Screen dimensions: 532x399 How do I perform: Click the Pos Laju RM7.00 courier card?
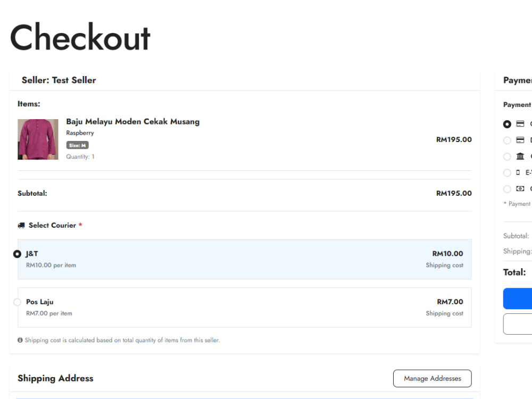245,307
